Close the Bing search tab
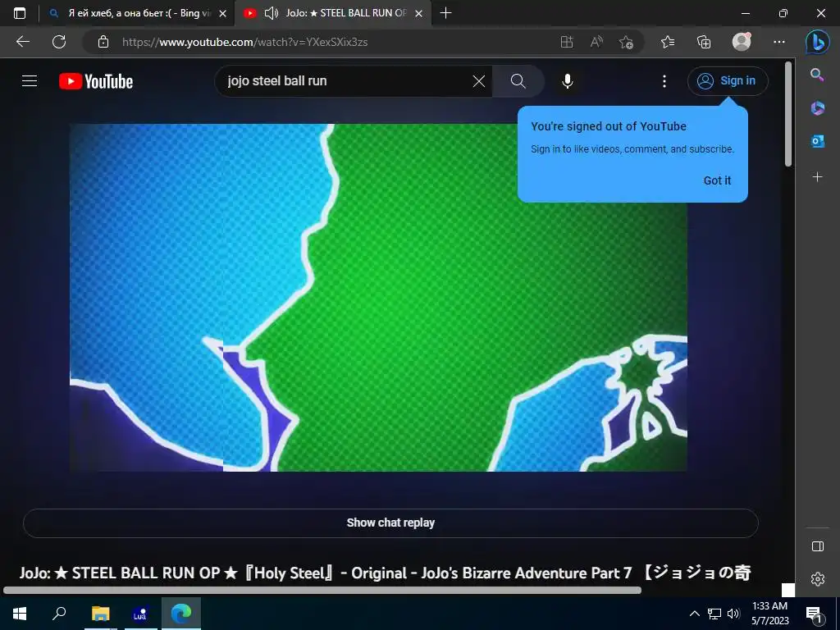 tap(223, 14)
